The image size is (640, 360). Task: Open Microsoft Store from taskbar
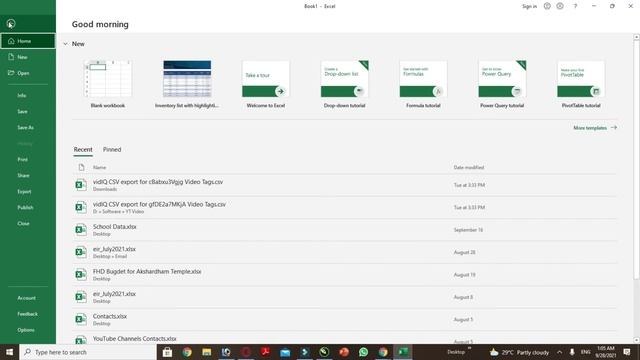point(167,352)
